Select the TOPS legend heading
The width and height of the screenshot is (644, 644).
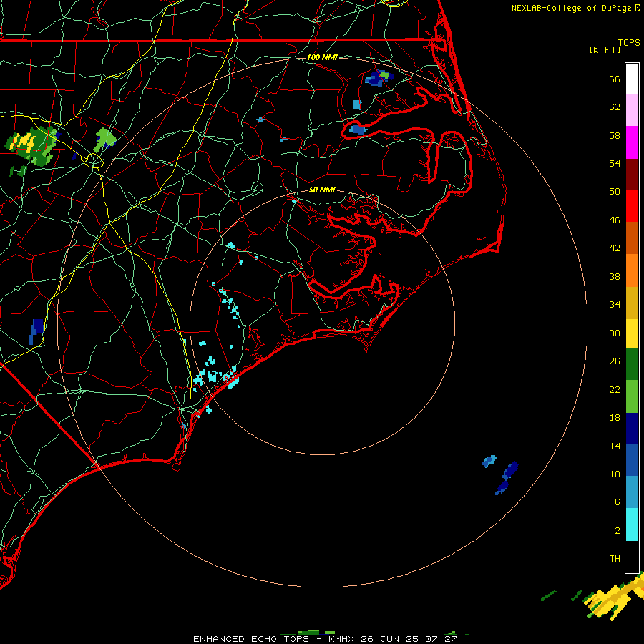point(629,43)
